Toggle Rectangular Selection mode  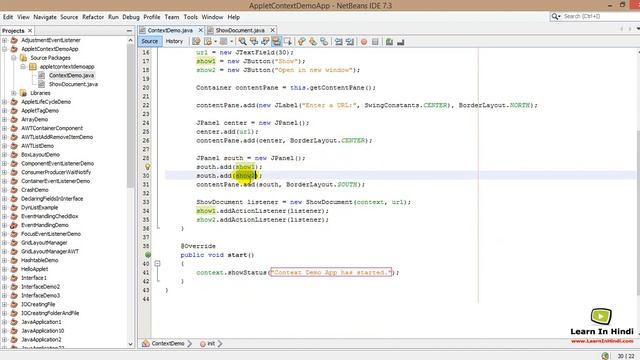[x=288, y=42]
